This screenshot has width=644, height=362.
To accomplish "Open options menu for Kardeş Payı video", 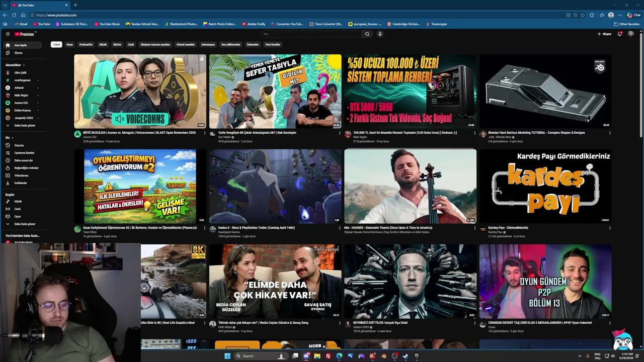I will point(610,228).
